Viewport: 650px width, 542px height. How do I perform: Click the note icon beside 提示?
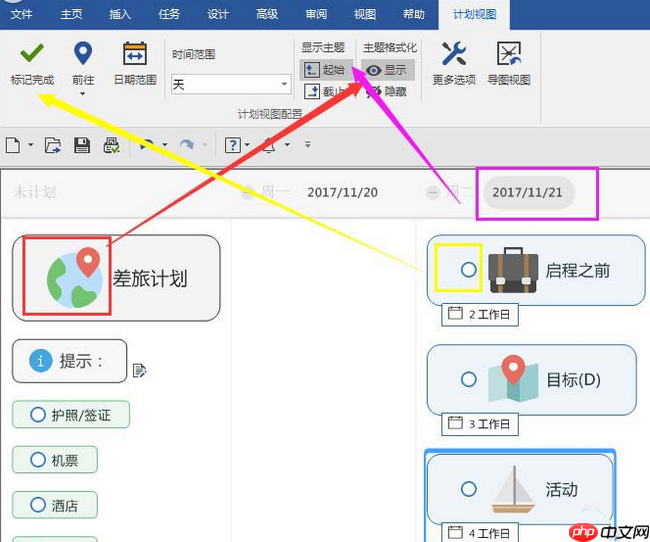140,371
